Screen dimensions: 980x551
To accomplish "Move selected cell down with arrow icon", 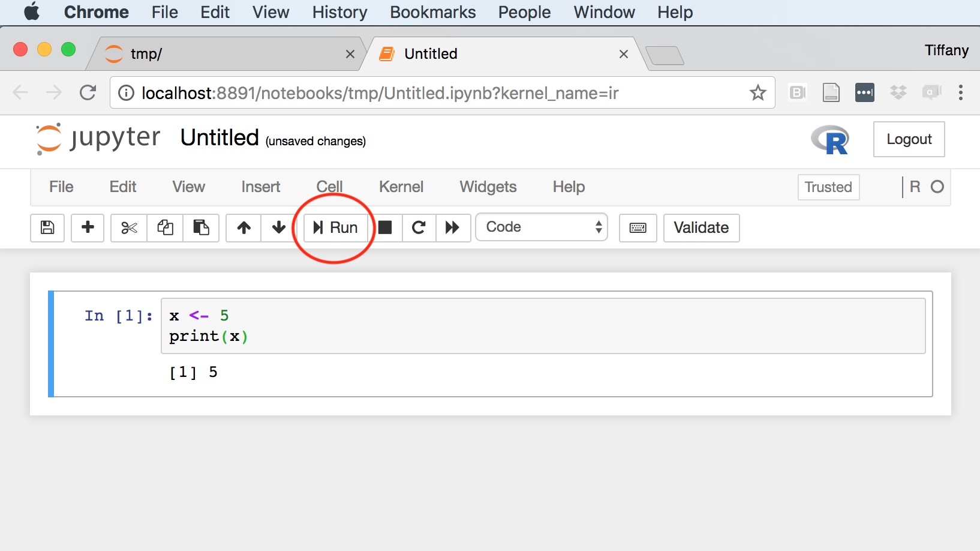I will click(278, 227).
